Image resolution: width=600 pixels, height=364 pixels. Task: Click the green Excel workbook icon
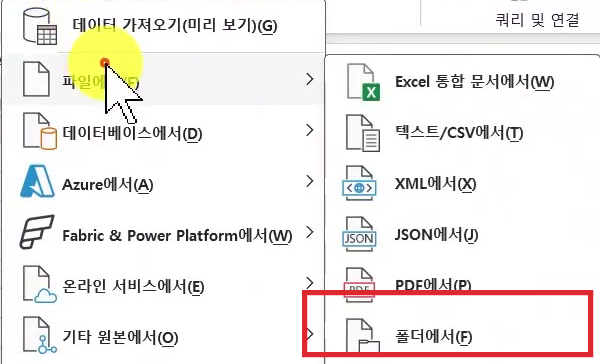[363, 82]
